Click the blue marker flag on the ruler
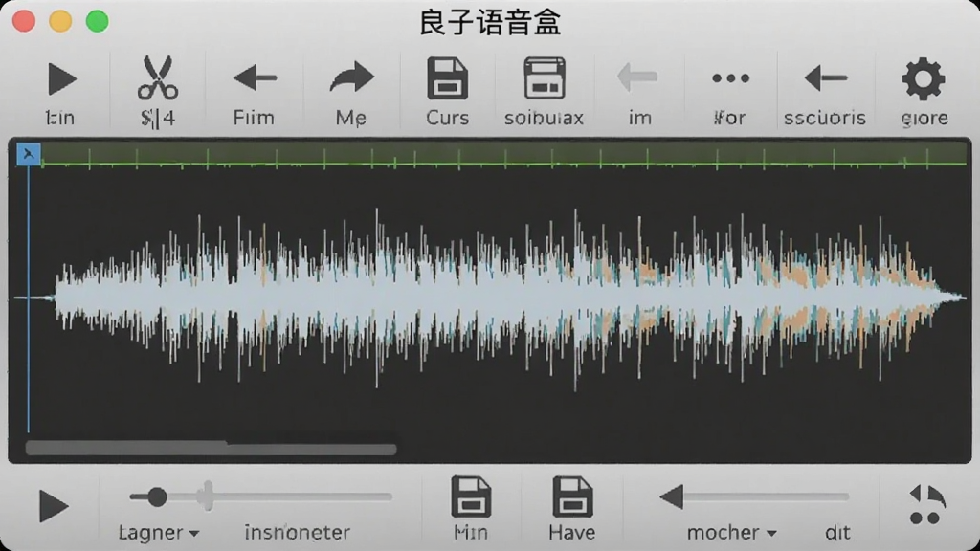Image resolution: width=980 pixels, height=551 pixels. point(28,154)
